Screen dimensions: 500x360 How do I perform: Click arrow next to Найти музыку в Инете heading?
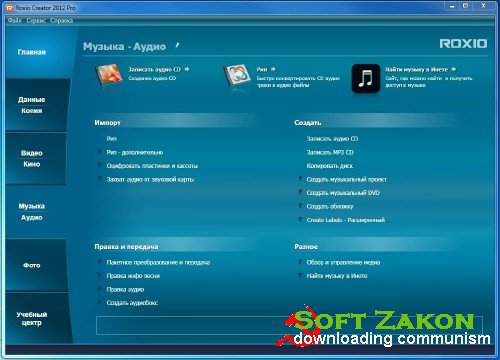pyautogui.click(x=454, y=69)
